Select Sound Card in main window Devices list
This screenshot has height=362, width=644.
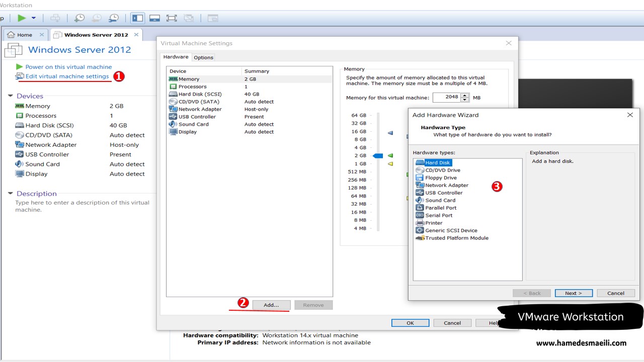(x=42, y=164)
